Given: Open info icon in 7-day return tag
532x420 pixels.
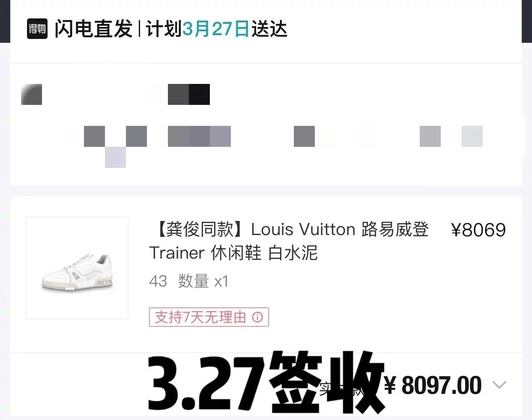Looking at the screenshot, I should pyautogui.click(x=257, y=317).
